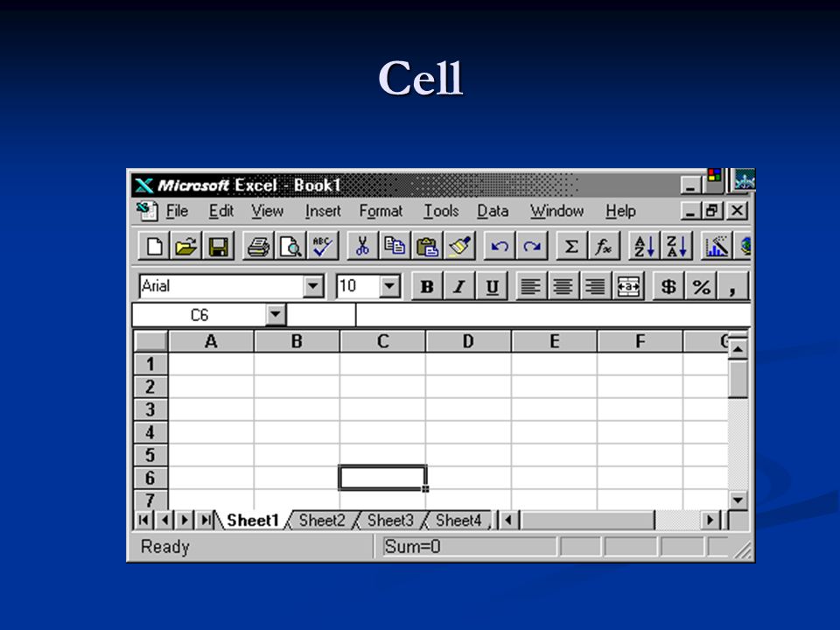Undo the last action
The image size is (840, 630).
click(500, 247)
